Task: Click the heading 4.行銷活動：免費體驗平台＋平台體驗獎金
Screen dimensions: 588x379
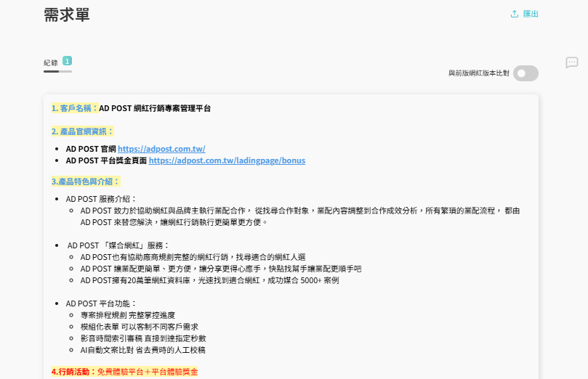Action: [124, 372]
